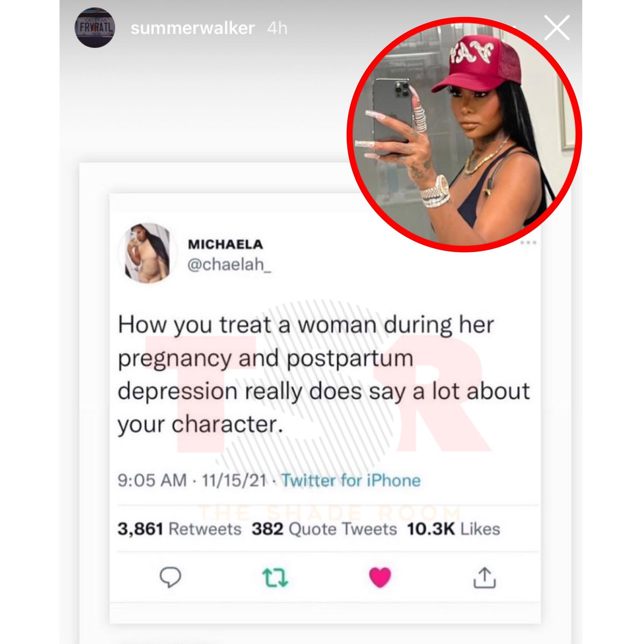The image size is (644, 644).
Task: Click the reply speech bubble icon
Action: pyautogui.click(x=171, y=577)
